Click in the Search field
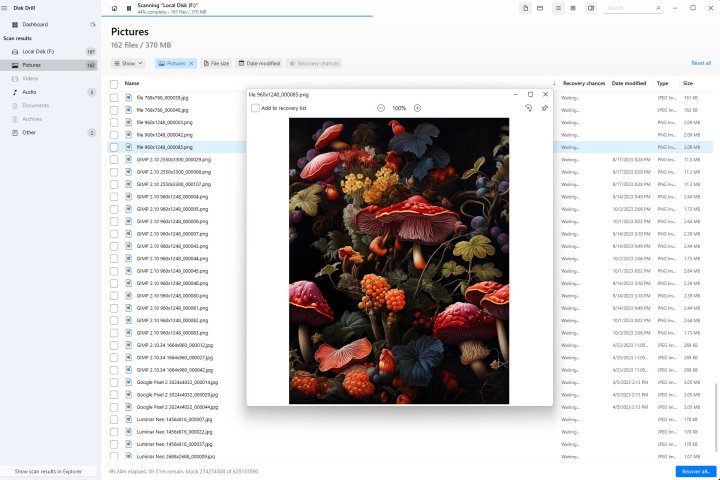Screen dimensions: 720x480 point(627,8)
